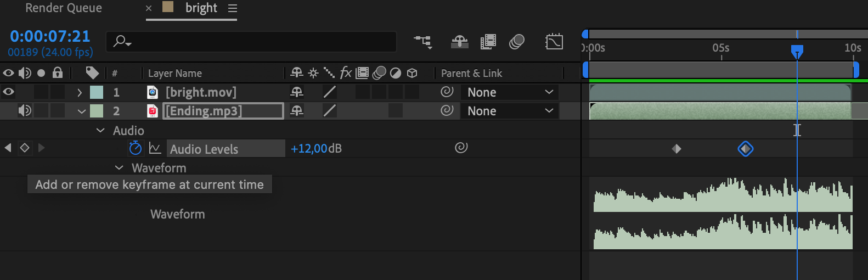Screen dimensions: 868x280
Task: Include Audio Levels in graph editor
Action: click(155, 148)
